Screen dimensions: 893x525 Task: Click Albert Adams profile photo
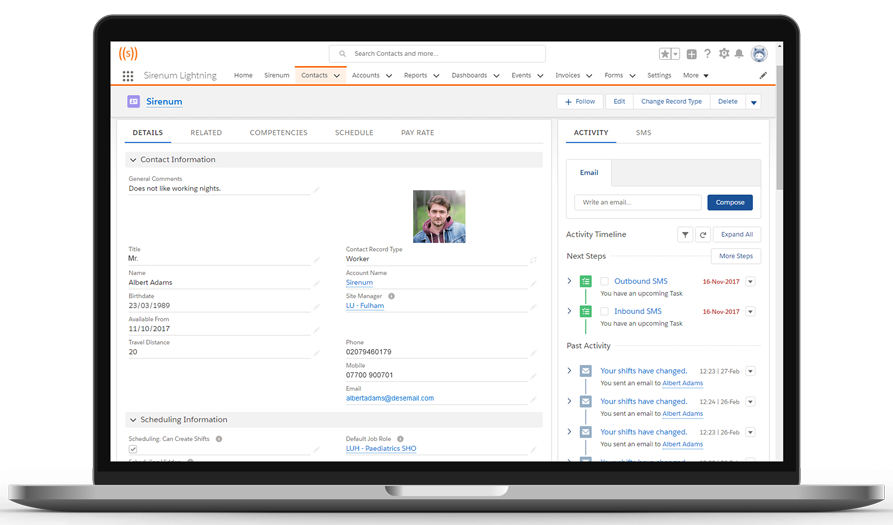coord(439,216)
